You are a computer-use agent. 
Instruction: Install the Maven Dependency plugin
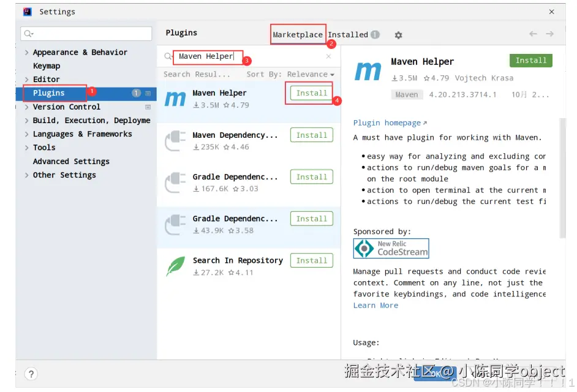311,135
